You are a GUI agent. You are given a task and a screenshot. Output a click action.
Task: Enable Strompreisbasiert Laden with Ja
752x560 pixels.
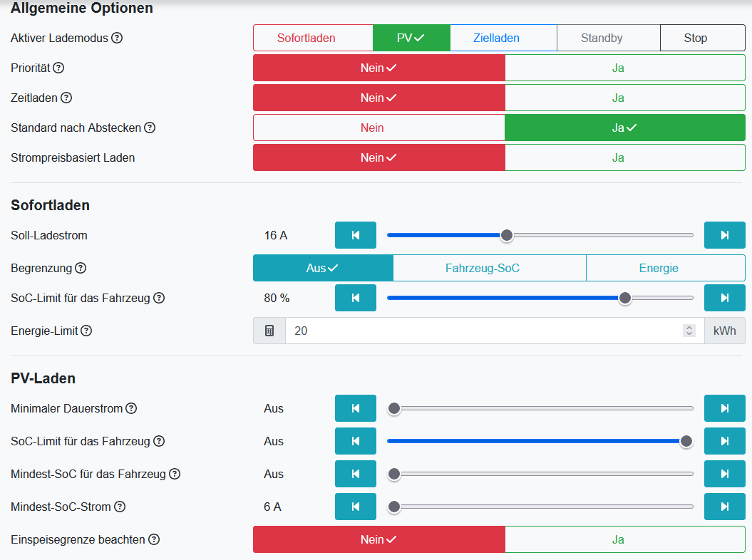coord(625,157)
